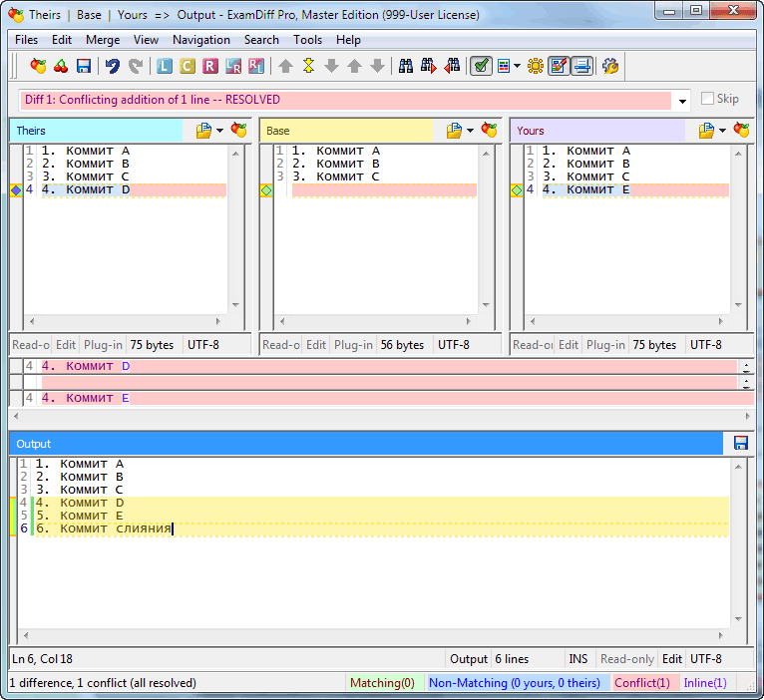The image size is (764, 700).
Task: Click Find Previous binoculars icon
Action: coord(452,66)
